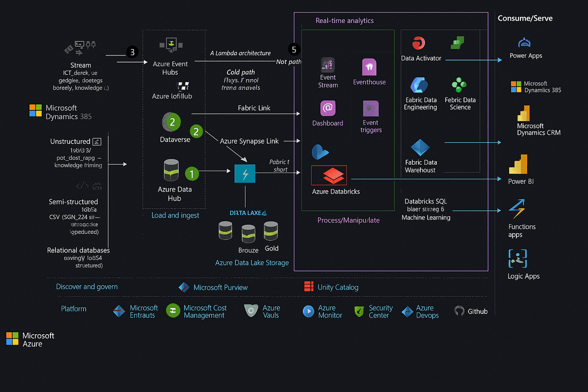Click the Unity Catalog icon
This screenshot has width=588, height=392.
(x=309, y=287)
